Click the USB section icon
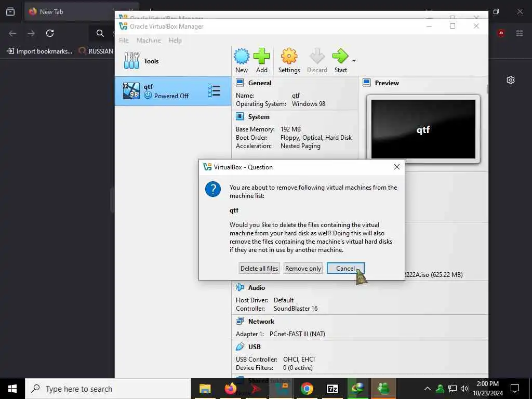 (240, 347)
